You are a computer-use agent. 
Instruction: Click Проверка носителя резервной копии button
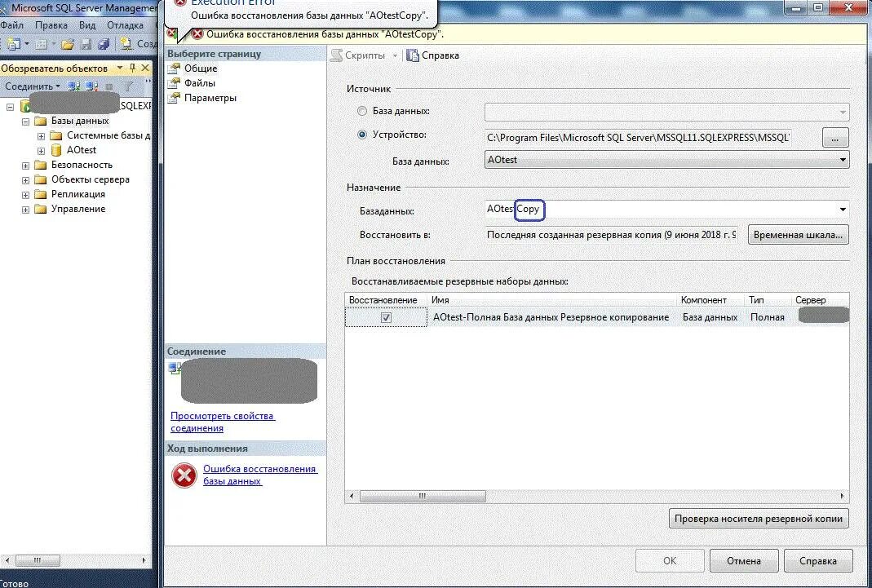pos(759,519)
